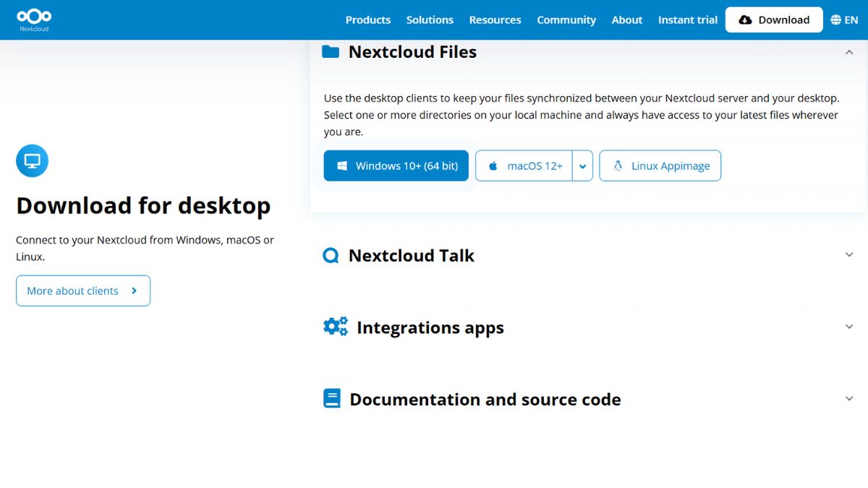This screenshot has width=868, height=488.
Task: Click the Integrations apps gears icon
Action: point(335,327)
